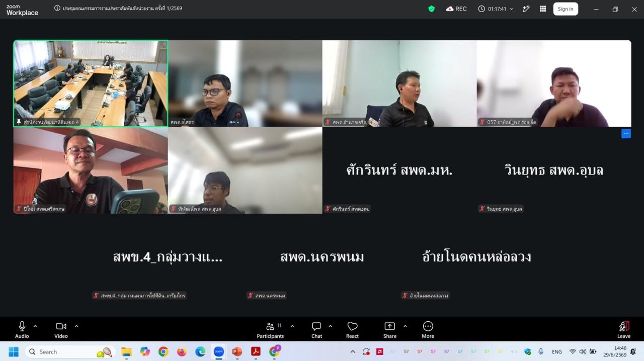The image size is (644, 361).
Task: Toggle the Audio microphone button
Action: click(x=22, y=330)
